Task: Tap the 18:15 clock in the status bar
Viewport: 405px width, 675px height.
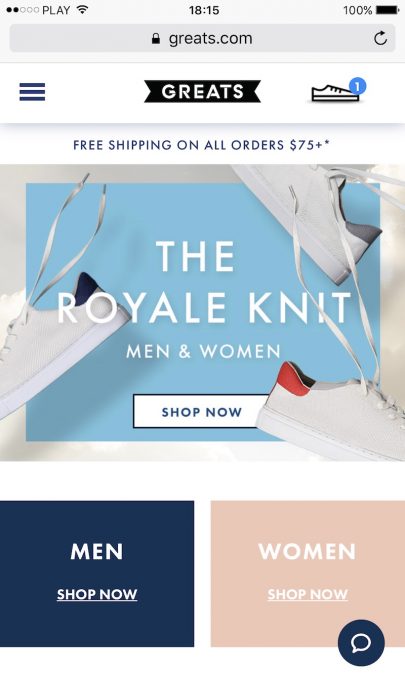Action: pos(204,10)
